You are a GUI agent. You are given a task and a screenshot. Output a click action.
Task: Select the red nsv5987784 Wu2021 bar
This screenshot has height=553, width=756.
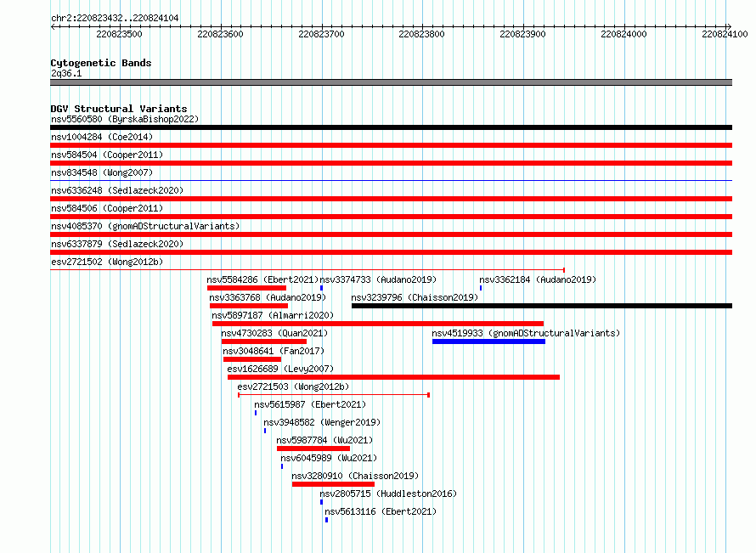[313, 449]
